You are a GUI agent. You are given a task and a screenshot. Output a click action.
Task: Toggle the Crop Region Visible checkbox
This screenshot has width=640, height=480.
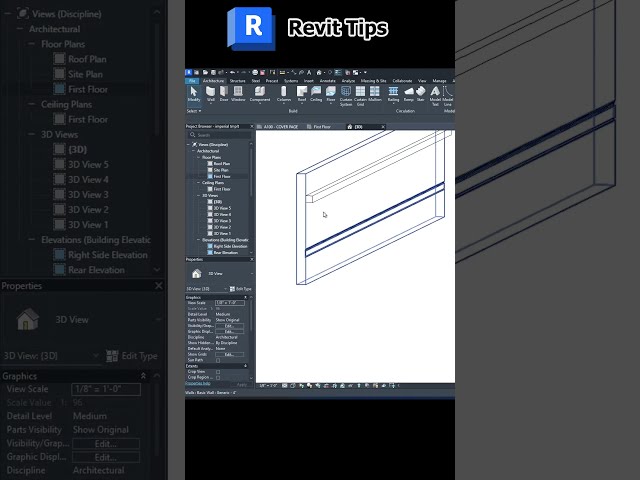click(x=218, y=378)
